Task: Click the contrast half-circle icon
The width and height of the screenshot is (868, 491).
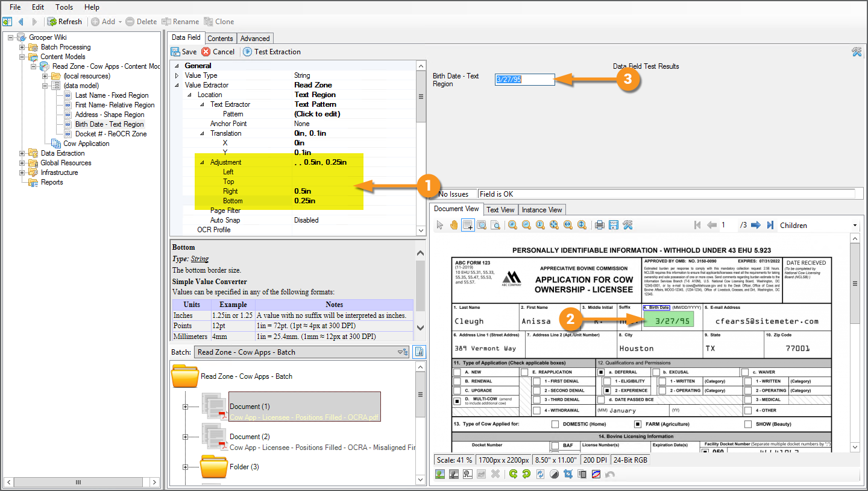Action: 554,474
